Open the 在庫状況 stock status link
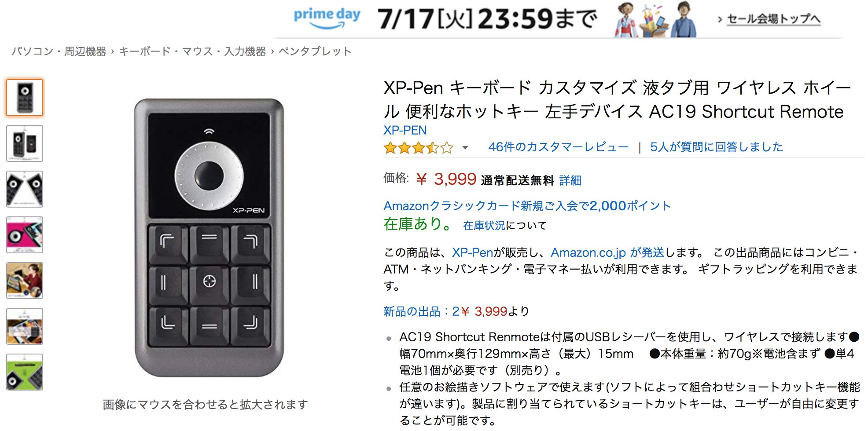This screenshot has height=431, width=868. 484,226
